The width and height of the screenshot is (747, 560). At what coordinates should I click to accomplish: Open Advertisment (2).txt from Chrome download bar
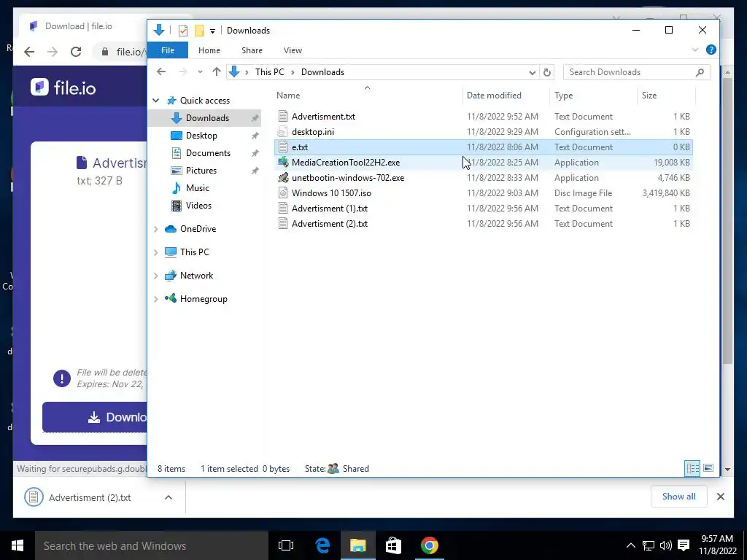pos(90,497)
